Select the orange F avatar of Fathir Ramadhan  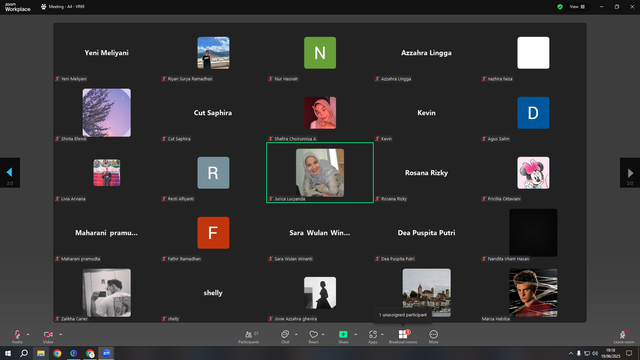click(213, 233)
